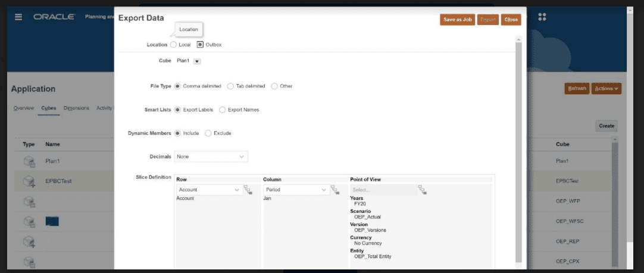
Task: Click cube icon in OEP_WFP row
Action: click(x=29, y=201)
